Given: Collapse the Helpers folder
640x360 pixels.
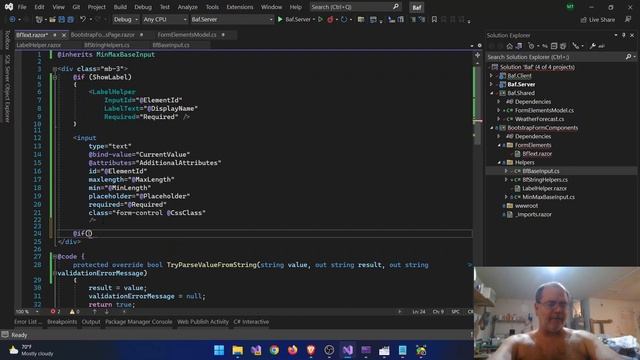Looking at the screenshot, I should click(499, 162).
